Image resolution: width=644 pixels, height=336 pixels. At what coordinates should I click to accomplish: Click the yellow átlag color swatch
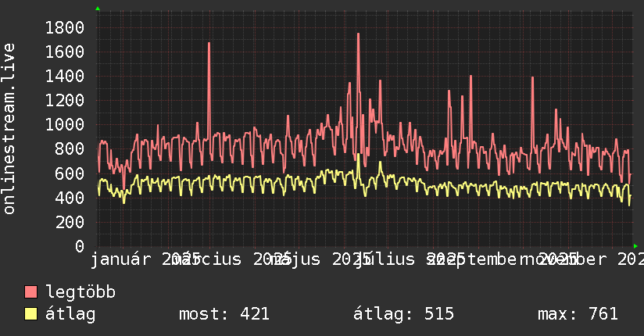[30, 314]
